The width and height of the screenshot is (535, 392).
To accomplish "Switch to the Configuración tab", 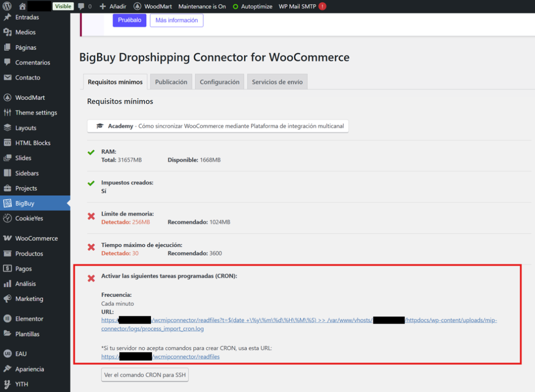I will (x=219, y=82).
